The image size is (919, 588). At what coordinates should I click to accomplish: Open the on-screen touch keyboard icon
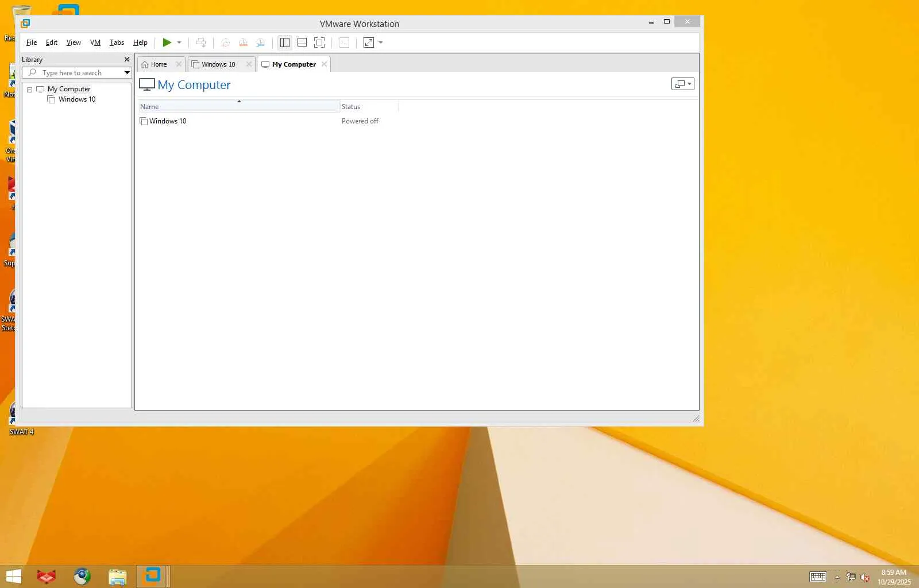818,577
